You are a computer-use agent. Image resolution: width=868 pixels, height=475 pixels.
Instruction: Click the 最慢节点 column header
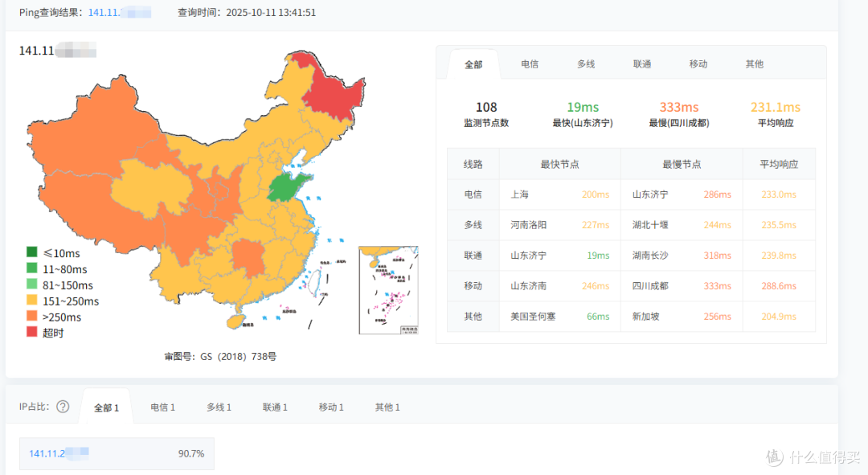[682, 165]
